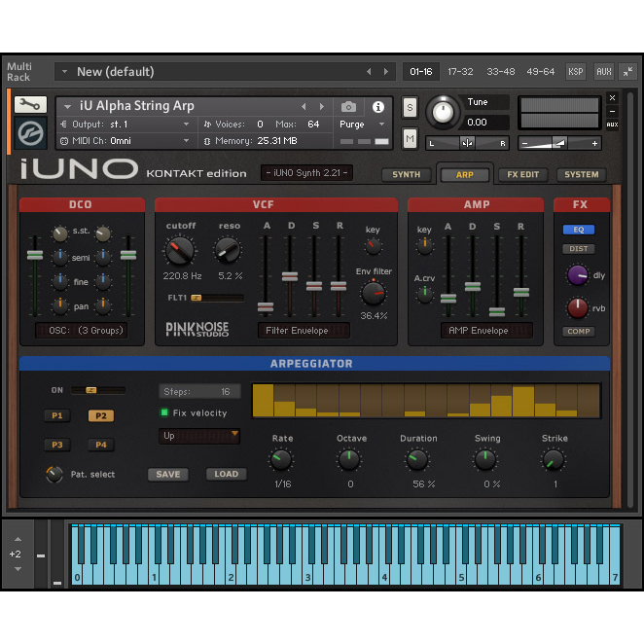The height and width of the screenshot is (644, 644).
Task: Solo the instrument with the S button
Action: coord(410,108)
